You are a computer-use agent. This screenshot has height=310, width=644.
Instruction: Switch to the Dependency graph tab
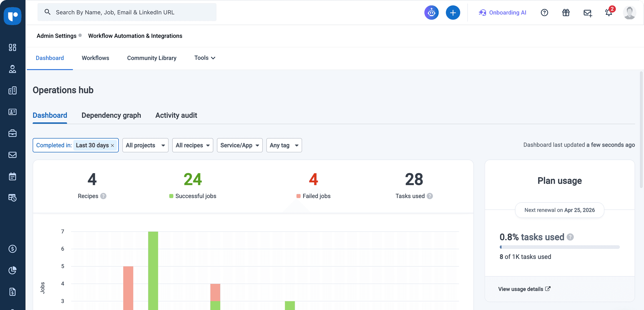[111, 115]
